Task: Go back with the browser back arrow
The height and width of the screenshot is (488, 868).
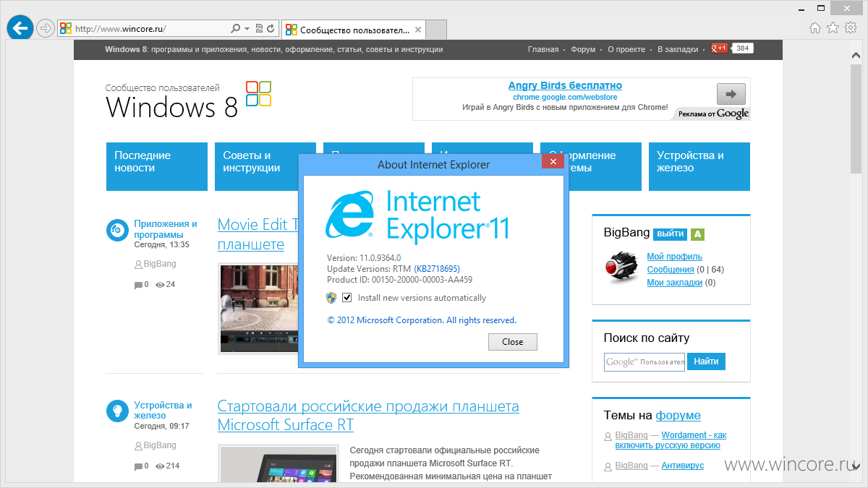Action: click(20, 28)
